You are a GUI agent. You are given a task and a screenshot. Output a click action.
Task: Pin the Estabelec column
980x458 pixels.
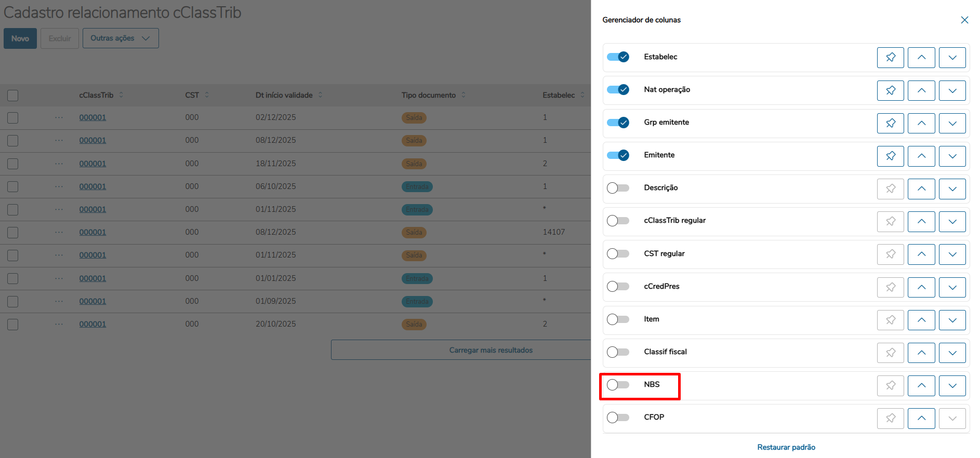[890, 58]
